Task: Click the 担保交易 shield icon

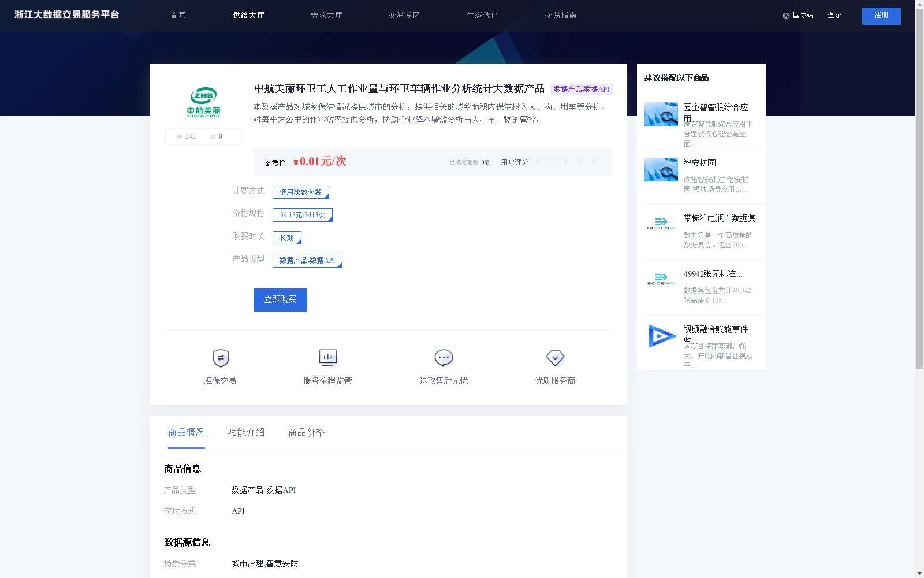Action: pyautogui.click(x=221, y=358)
